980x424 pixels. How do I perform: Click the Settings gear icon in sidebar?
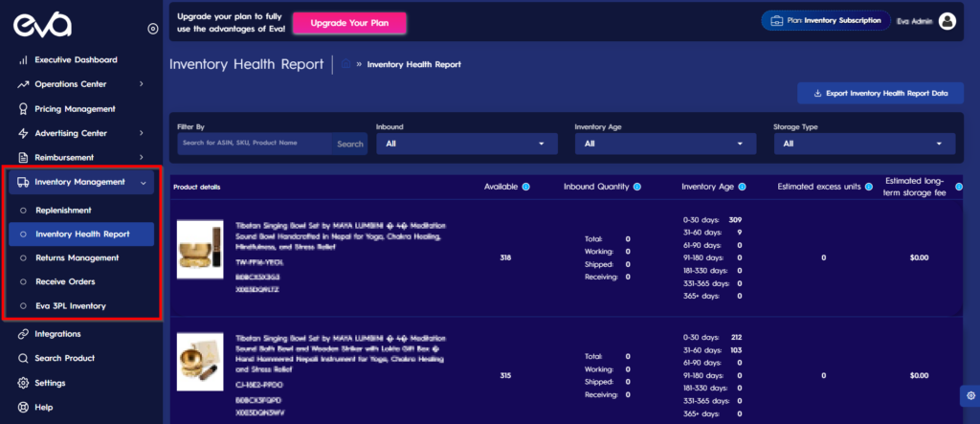(23, 383)
